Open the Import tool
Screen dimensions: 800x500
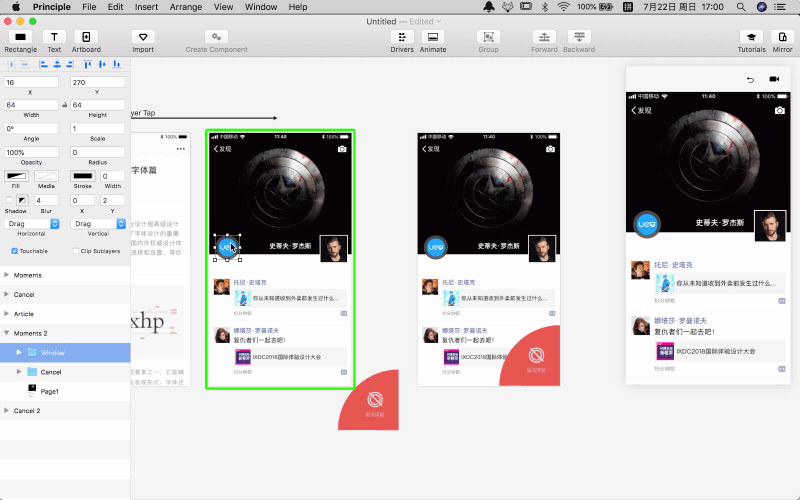coord(143,37)
